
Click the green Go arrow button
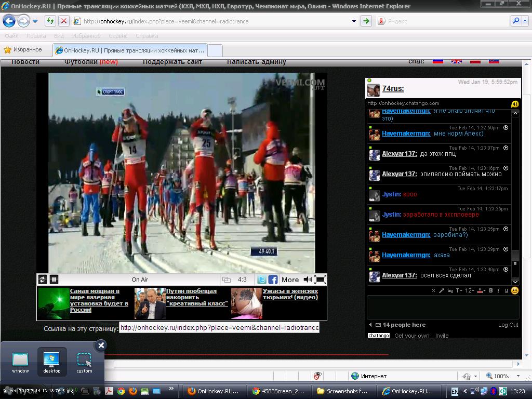[366, 21]
